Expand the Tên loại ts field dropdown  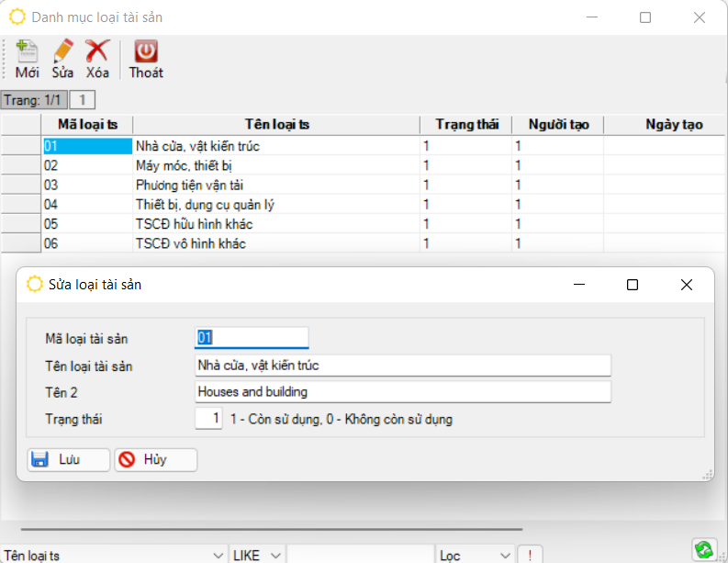pos(218,556)
